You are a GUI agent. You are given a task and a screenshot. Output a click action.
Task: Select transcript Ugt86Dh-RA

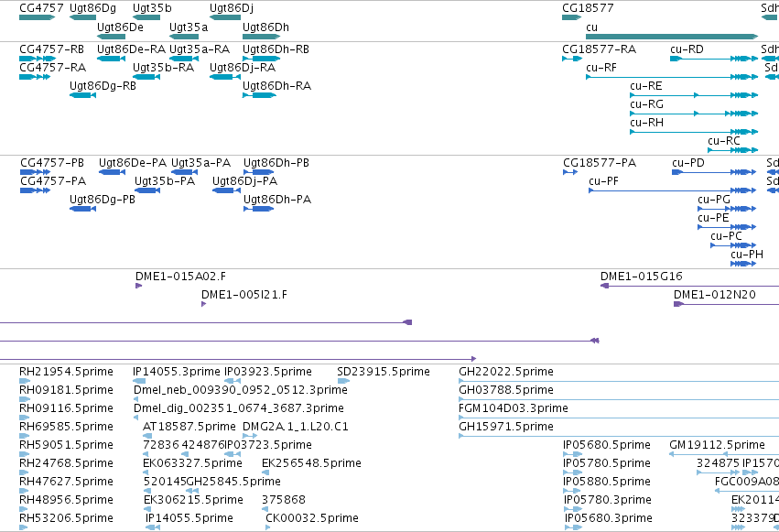point(276,86)
